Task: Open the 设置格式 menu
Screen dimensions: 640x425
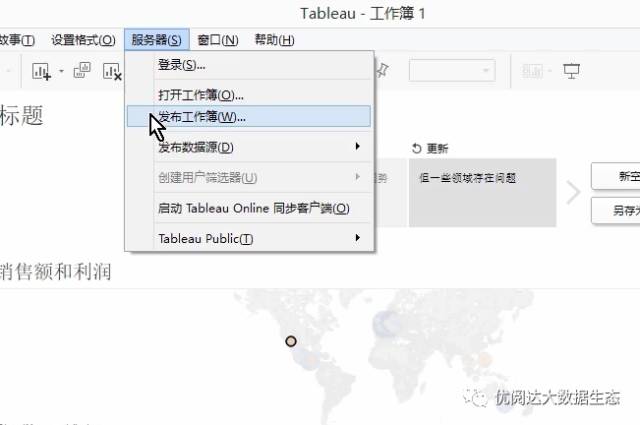Action: (84, 40)
